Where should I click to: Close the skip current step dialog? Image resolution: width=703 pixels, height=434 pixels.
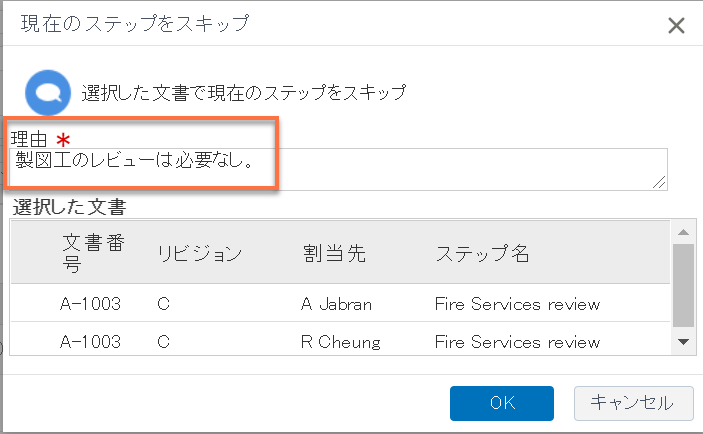click(676, 26)
